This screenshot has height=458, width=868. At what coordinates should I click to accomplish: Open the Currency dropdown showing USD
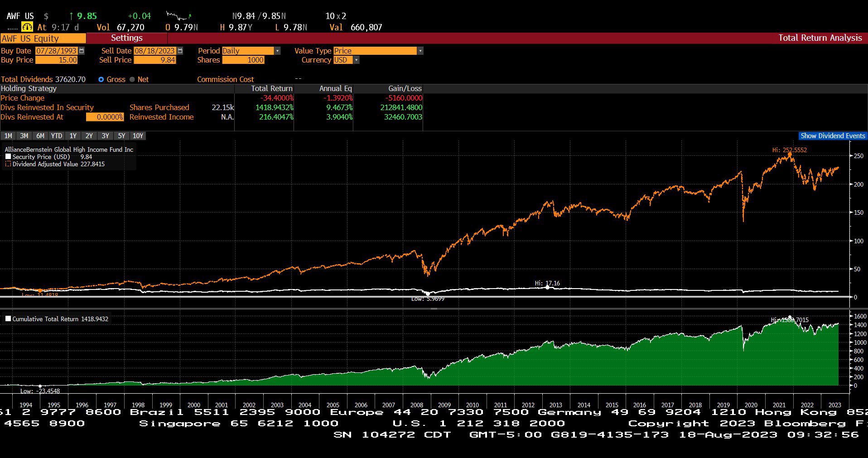(x=346, y=60)
